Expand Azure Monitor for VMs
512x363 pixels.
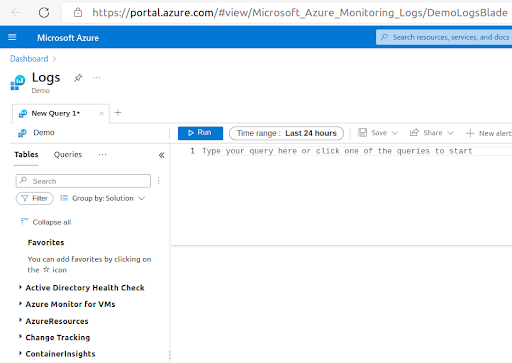click(70, 304)
